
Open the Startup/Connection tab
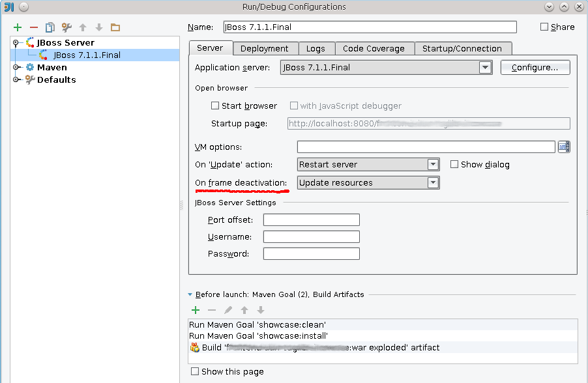[462, 48]
